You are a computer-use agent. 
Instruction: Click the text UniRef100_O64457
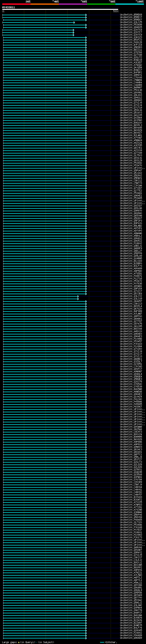[x=131, y=301]
